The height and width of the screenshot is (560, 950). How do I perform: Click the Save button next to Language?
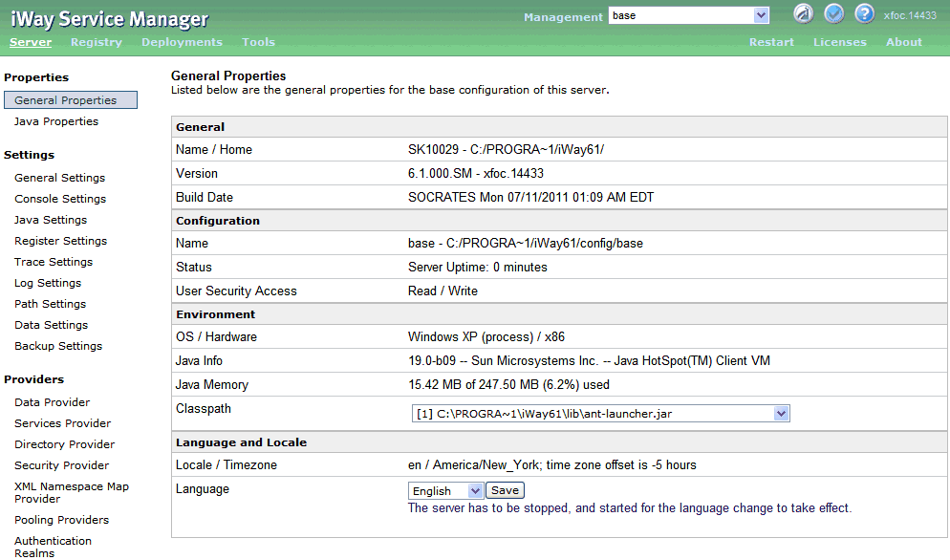pyautogui.click(x=505, y=489)
